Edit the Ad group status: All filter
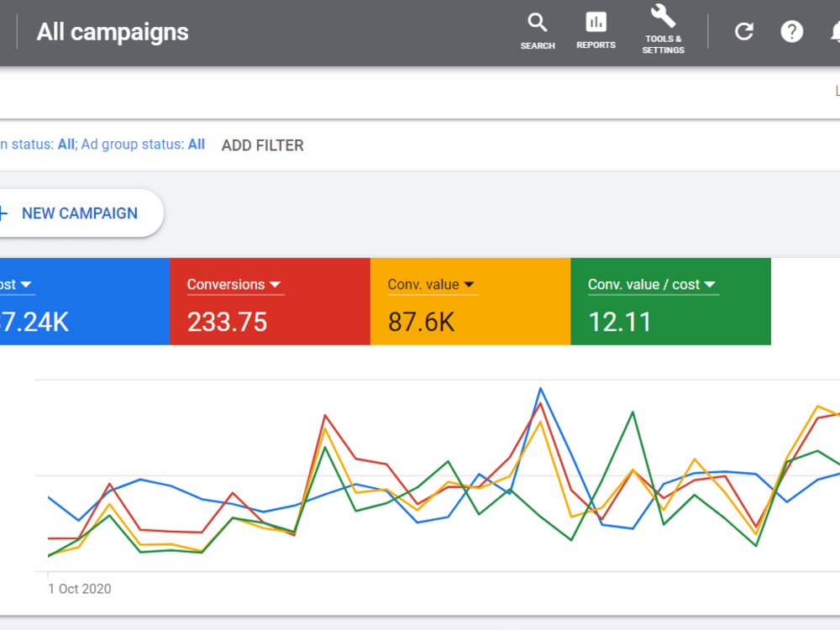Image resolution: width=840 pixels, height=630 pixels. [143, 144]
